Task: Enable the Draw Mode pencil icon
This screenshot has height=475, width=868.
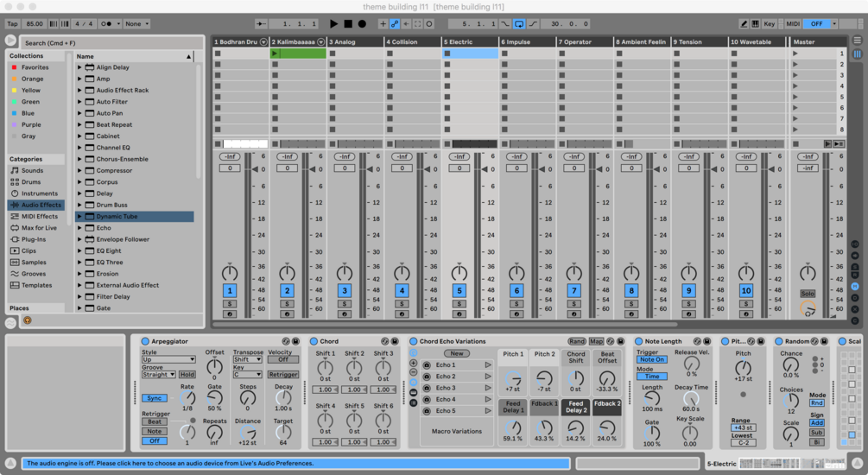Action: (744, 24)
